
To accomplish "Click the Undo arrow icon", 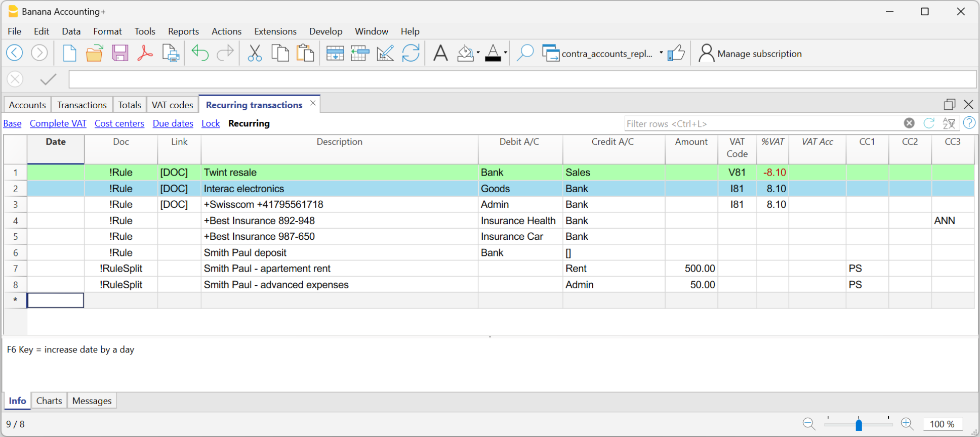I will 200,53.
